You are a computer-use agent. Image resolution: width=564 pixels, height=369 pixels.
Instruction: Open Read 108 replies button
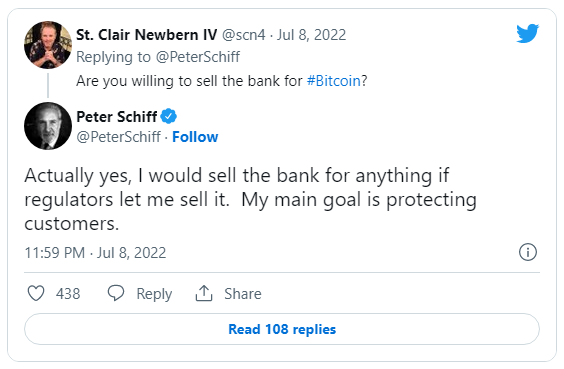[x=282, y=329]
